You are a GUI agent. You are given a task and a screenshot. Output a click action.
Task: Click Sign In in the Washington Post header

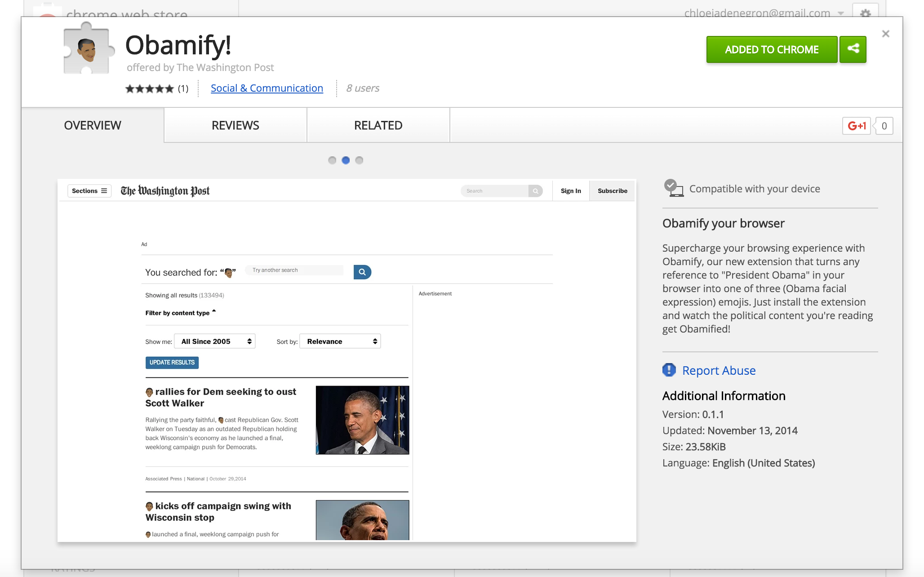[571, 191]
